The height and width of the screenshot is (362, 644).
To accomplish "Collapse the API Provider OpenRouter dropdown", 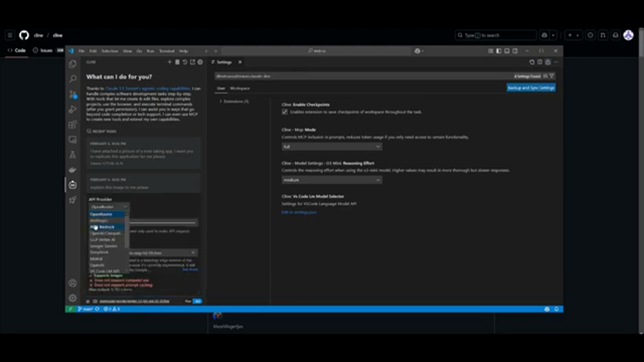I will [x=109, y=207].
